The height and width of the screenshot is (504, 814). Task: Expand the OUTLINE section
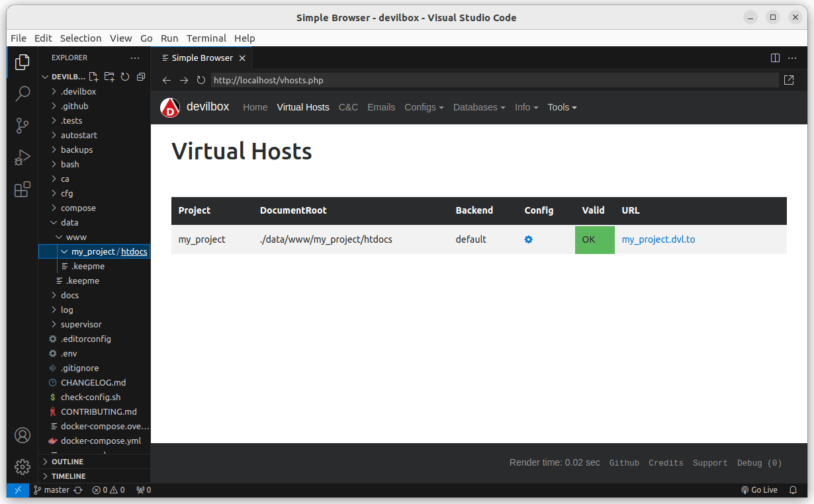[x=68, y=462]
